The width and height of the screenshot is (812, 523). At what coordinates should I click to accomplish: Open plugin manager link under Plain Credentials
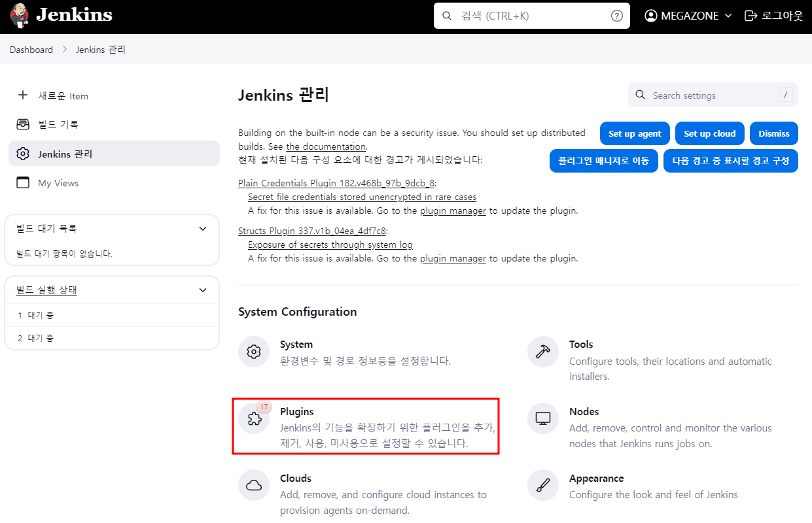(453, 211)
